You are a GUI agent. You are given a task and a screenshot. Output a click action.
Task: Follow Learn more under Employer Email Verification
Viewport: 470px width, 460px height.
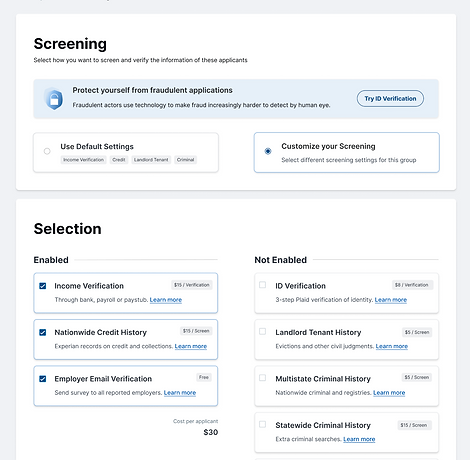(180, 393)
